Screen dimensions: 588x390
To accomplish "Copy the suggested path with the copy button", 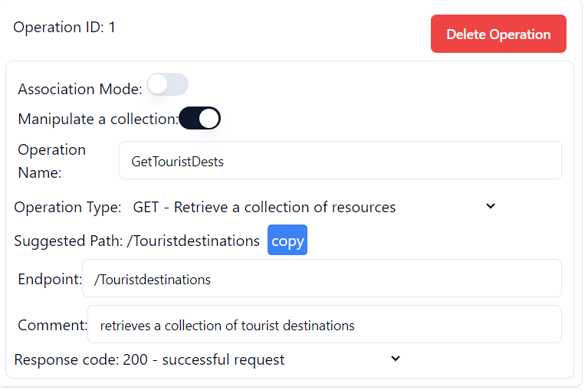I will coord(287,241).
